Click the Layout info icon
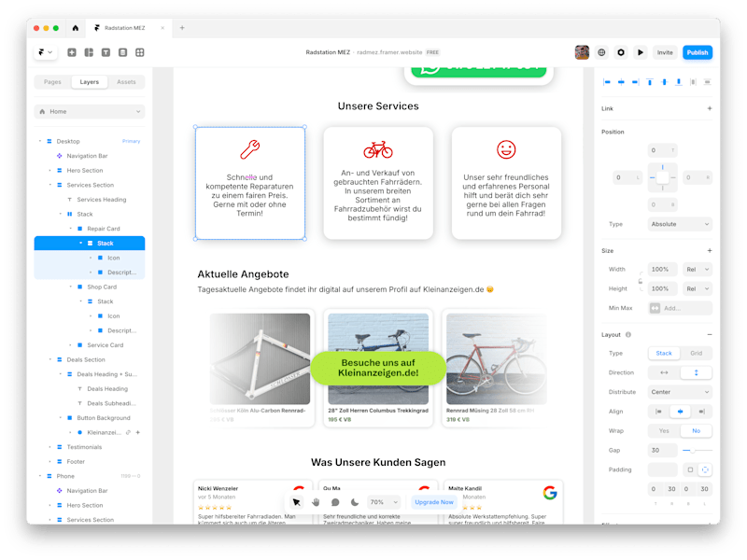This screenshot has height=560, width=747. pyautogui.click(x=628, y=335)
